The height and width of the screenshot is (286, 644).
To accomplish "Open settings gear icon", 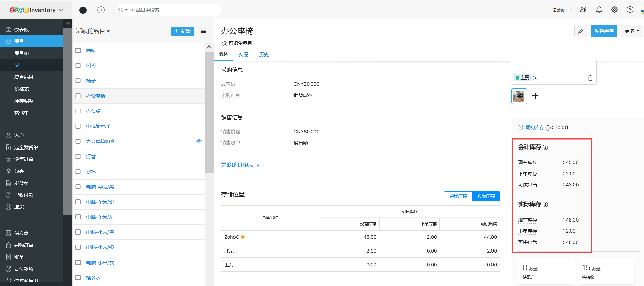I will (614, 10).
